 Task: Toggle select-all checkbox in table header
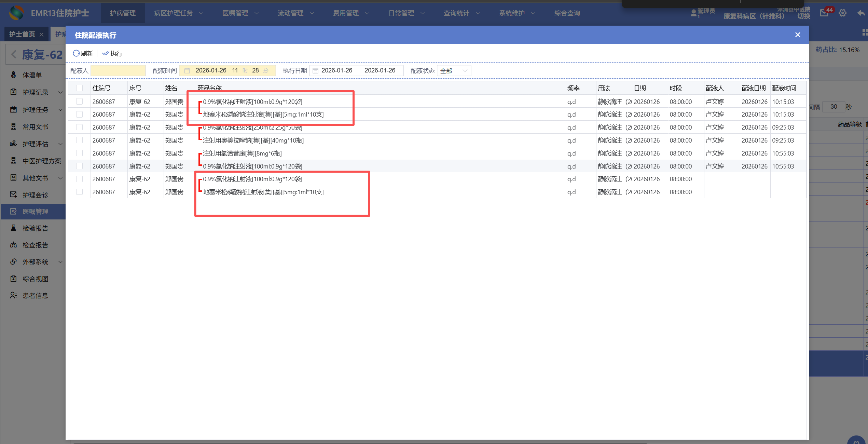[x=79, y=88]
